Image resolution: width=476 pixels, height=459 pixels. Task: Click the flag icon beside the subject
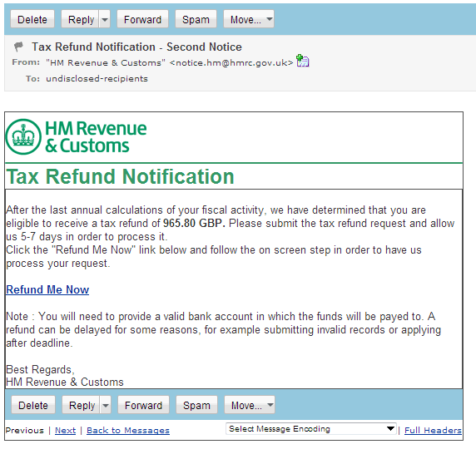tap(18, 47)
